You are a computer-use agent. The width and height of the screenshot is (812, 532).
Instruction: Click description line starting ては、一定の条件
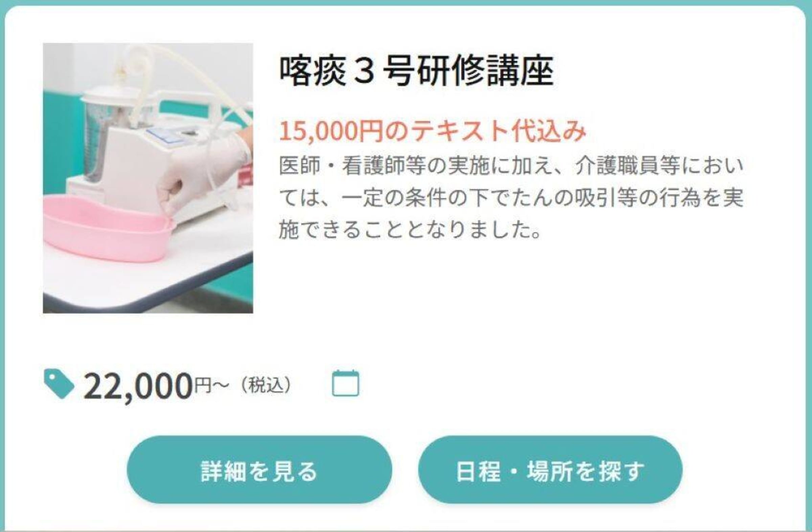[x=511, y=198]
